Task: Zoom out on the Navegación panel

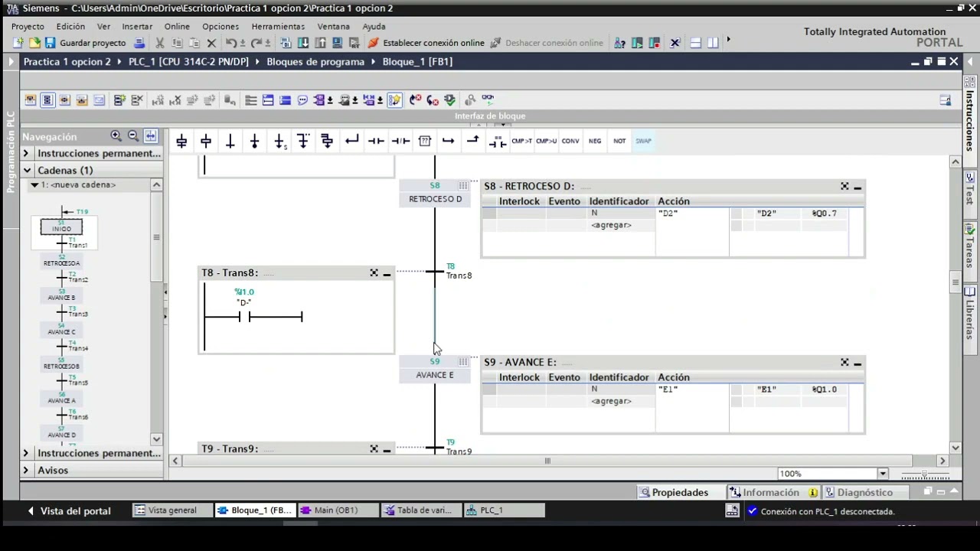Action: click(x=132, y=135)
